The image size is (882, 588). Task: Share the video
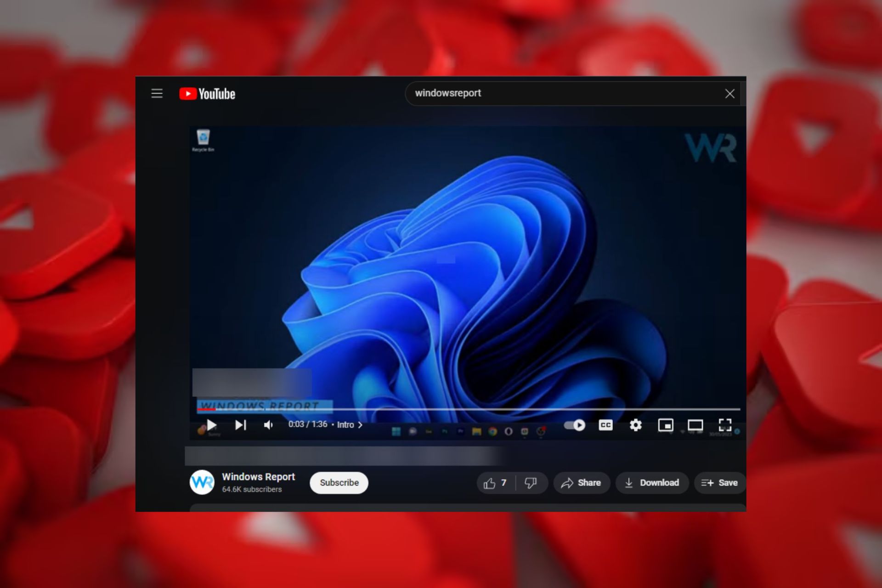point(582,483)
